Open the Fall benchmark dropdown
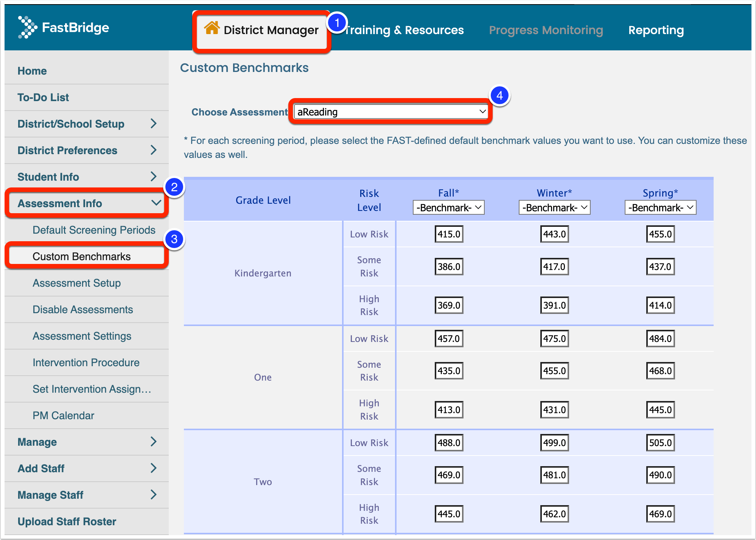Screen dimensions: 756x540 point(449,208)
